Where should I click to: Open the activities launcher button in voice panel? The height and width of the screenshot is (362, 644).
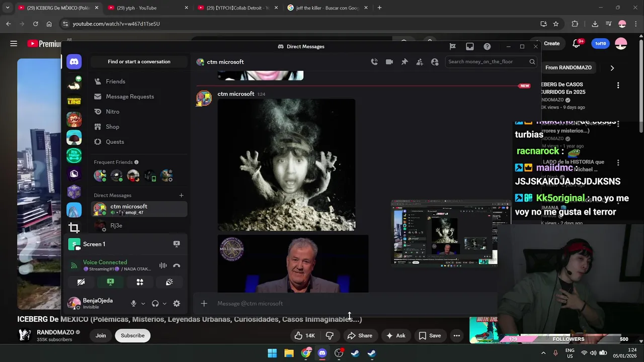click(x=140, y=282)
